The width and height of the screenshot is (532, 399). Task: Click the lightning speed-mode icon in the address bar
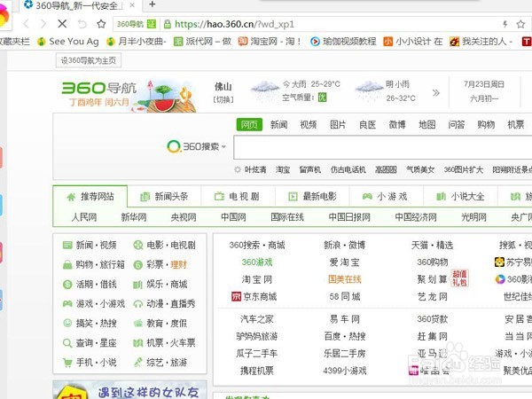pos(505,24)
